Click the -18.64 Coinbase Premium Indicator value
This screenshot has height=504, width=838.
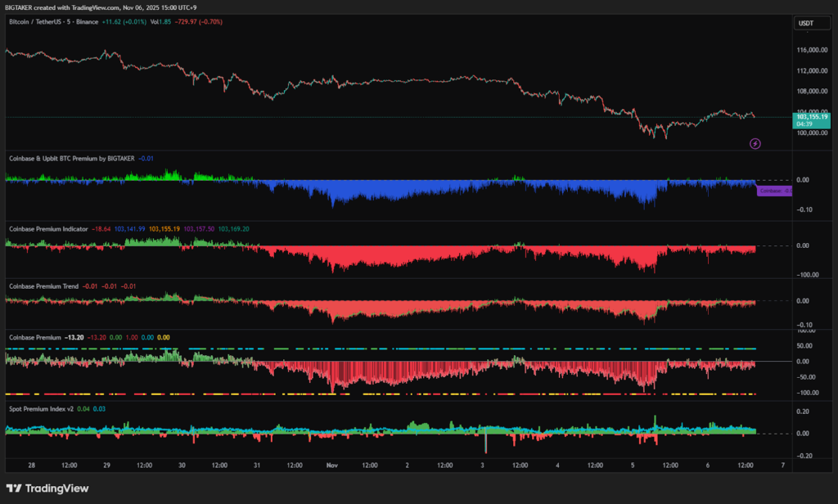(x=101, y=229)
